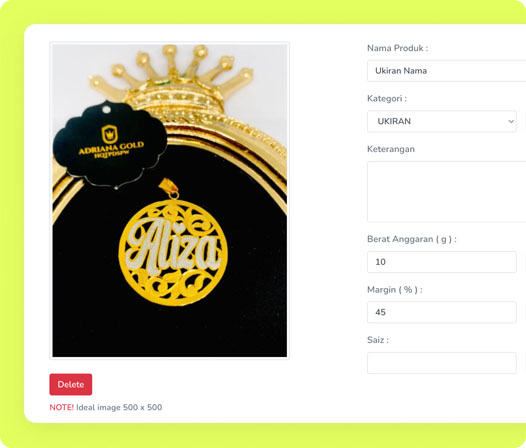Click the "Kategori :" label
The width and height of the screenshot is (526, 448).
387,98
